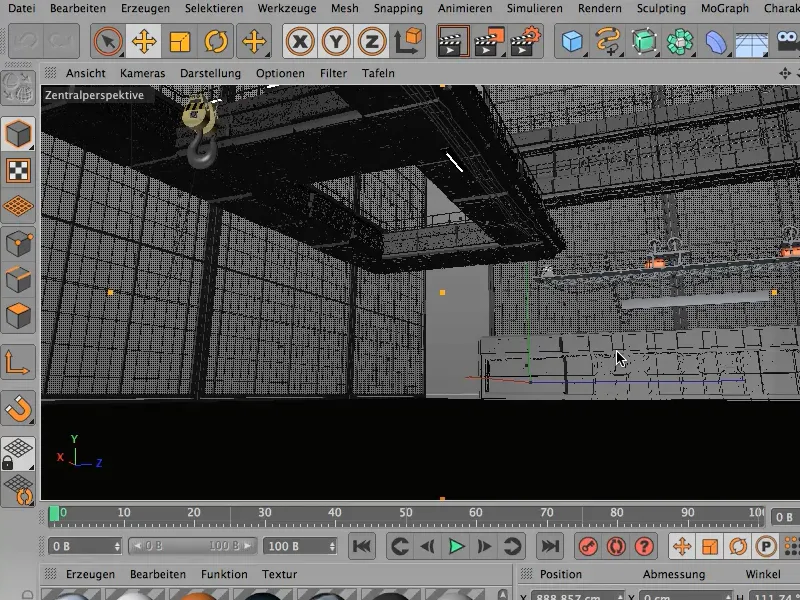
Task: Switch to Workplane mode grid icon
Action: pos(18,206)
